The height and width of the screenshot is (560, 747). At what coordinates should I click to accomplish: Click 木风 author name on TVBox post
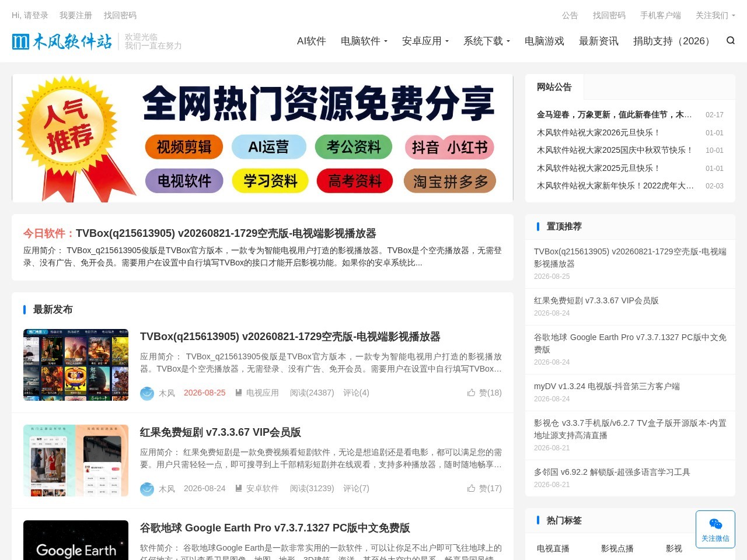pyautogui.click(x=167, y=393)
